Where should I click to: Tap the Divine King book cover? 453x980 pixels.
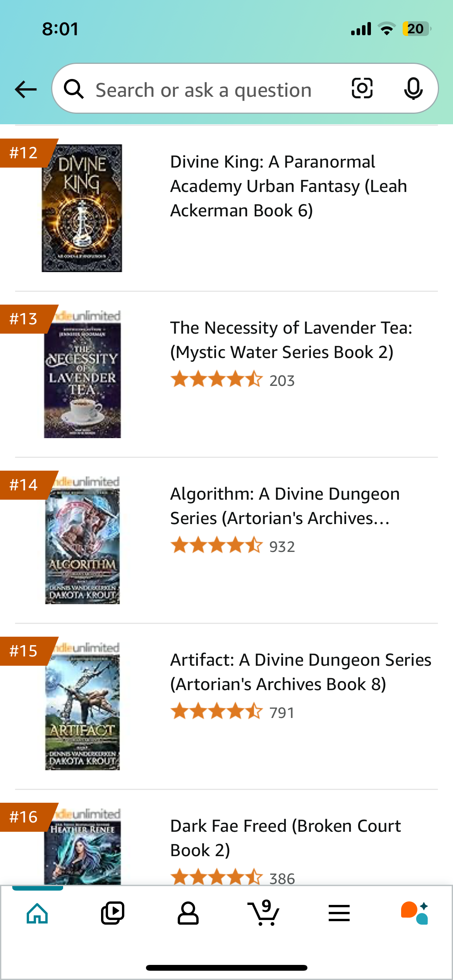82,208
